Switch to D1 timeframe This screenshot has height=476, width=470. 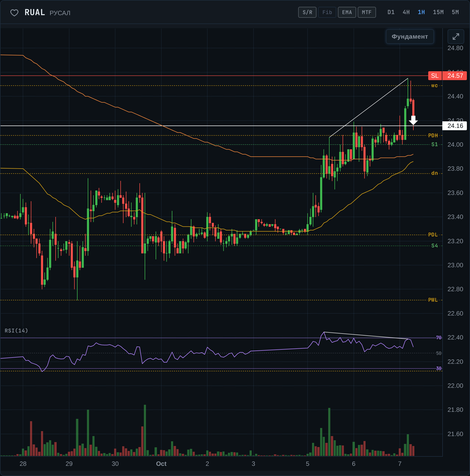pyautogui.click(x=391, y=12)
